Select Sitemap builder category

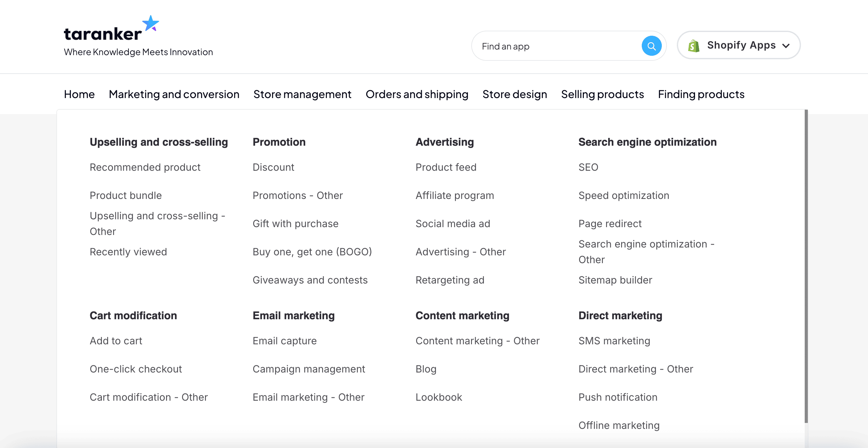[x=615, y=280]
